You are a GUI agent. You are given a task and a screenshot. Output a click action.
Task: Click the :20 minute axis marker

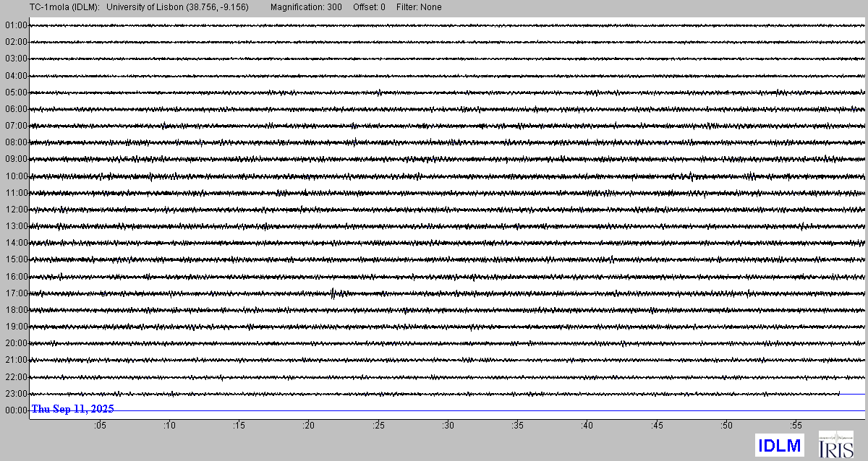(309, 427)
